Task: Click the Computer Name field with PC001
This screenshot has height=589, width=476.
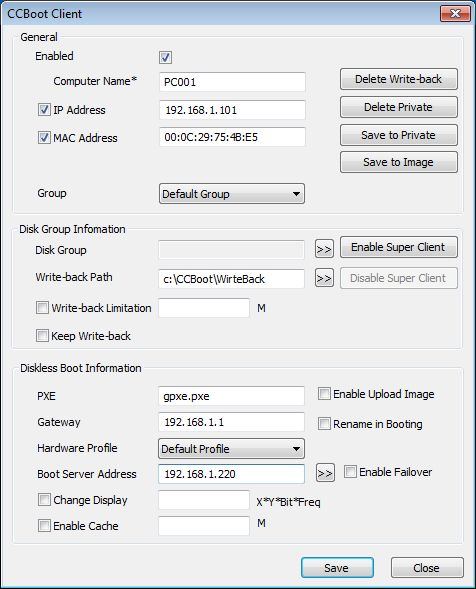Action: pyautogui.click(x=232, y=82)
